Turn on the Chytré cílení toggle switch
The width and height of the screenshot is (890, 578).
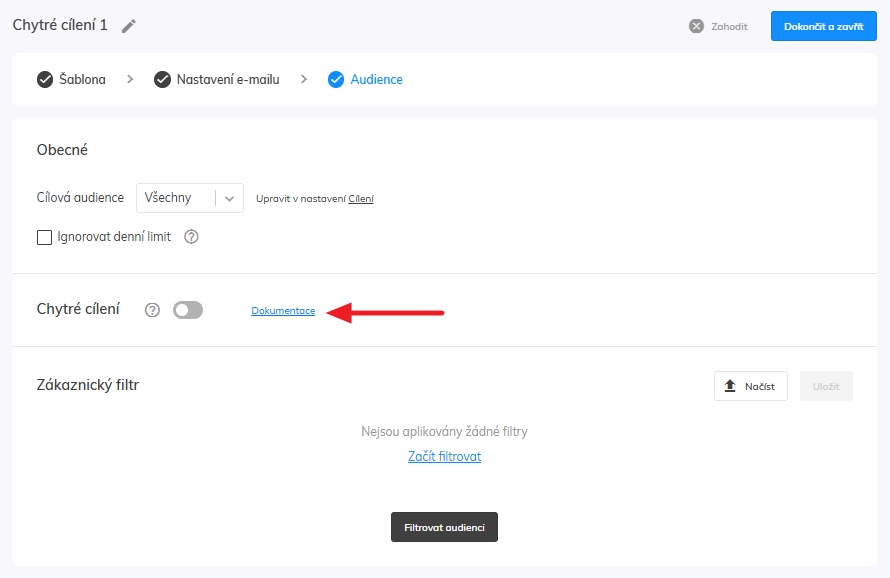point(188,310)
